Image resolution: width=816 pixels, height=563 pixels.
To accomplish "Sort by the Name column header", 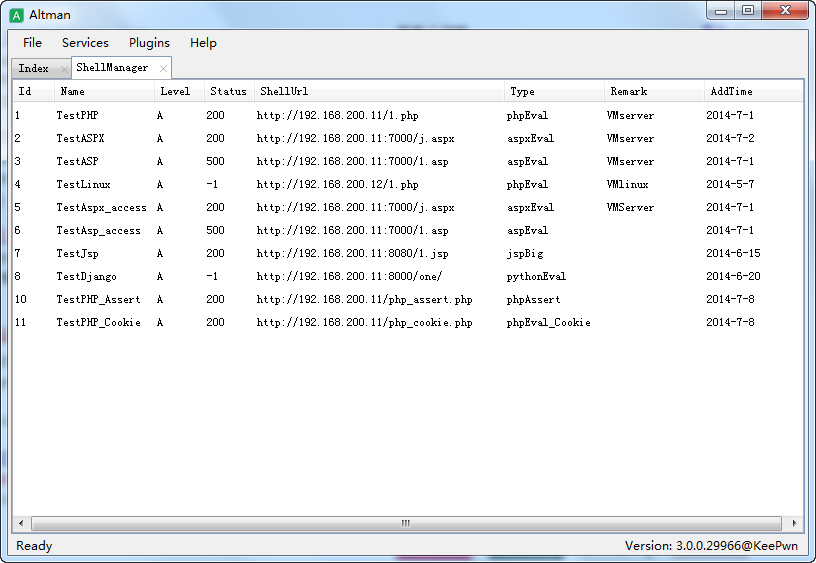I will pos(104,91).
